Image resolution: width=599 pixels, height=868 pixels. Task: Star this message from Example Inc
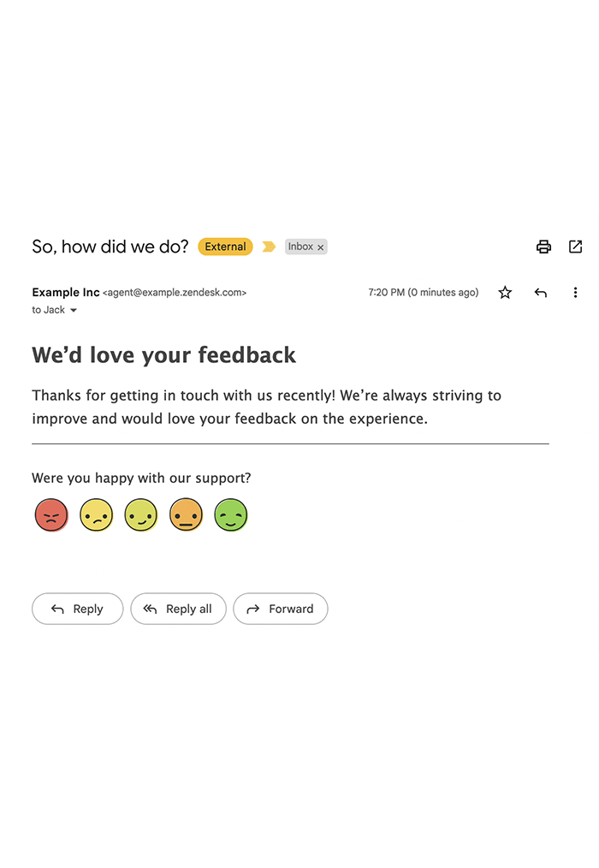[505, 292]
